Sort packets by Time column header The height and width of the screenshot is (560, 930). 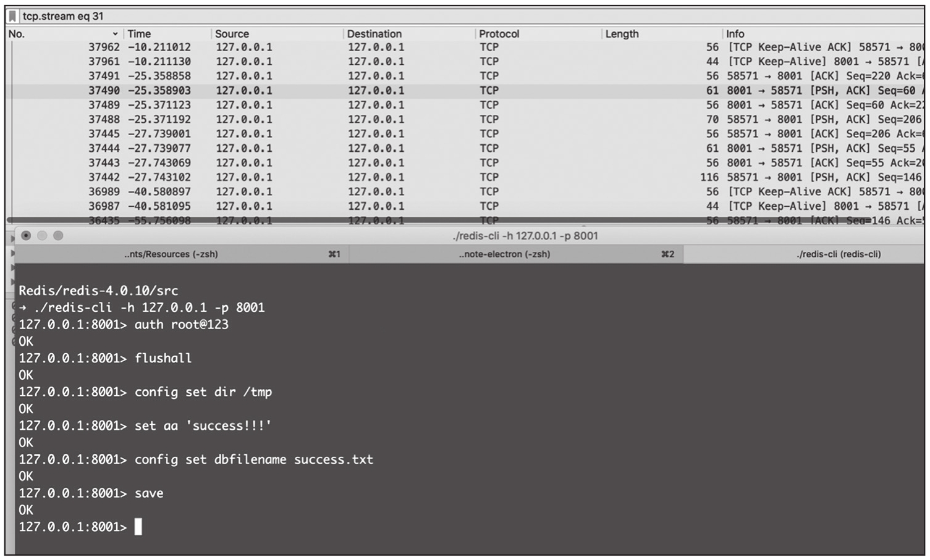click(x=140, y=34)
